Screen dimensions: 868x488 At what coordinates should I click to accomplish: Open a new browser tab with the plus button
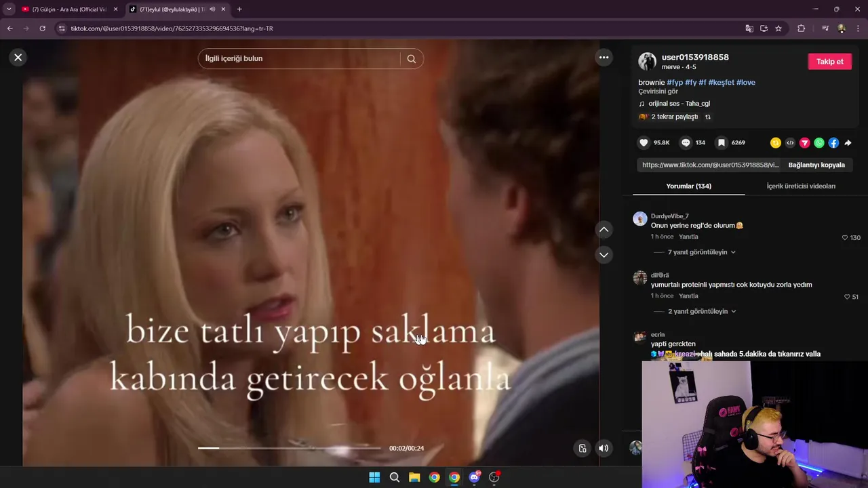pos(239,9)
